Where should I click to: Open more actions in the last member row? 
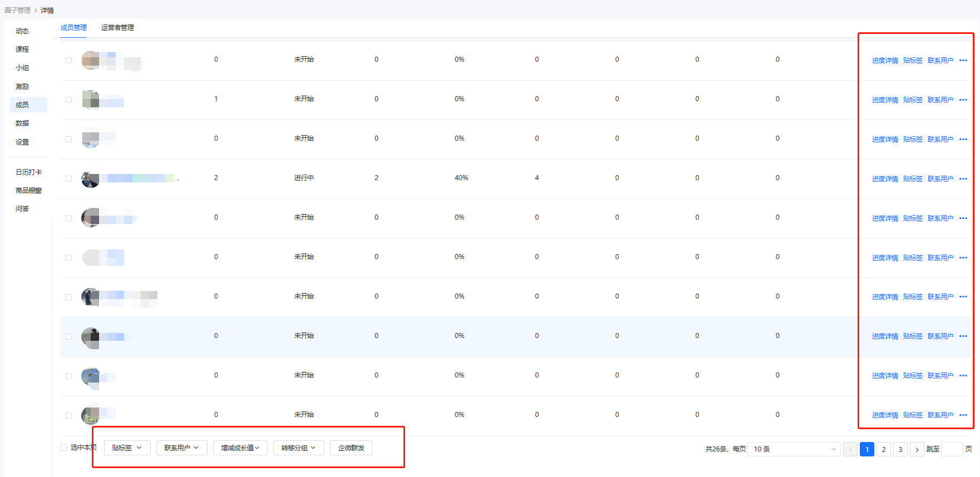click(x=963, y=415)
